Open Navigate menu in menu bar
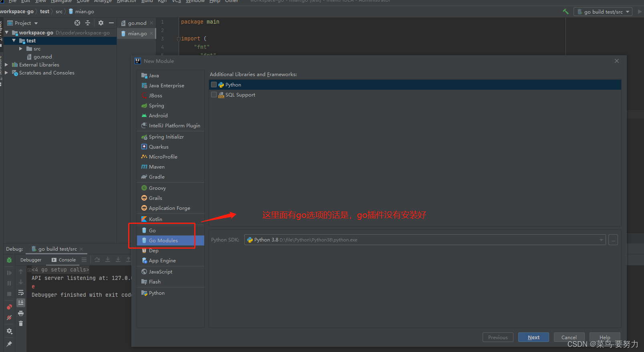 point(61,1)
